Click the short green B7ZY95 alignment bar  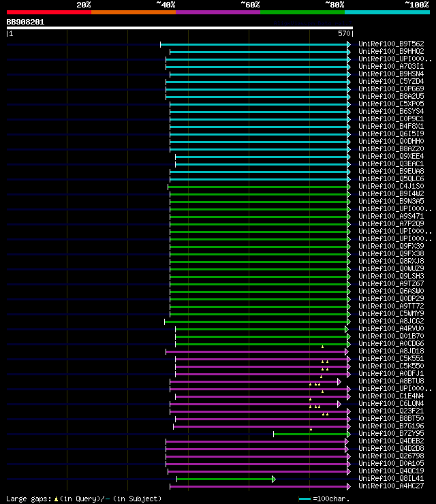click(311, 435)
